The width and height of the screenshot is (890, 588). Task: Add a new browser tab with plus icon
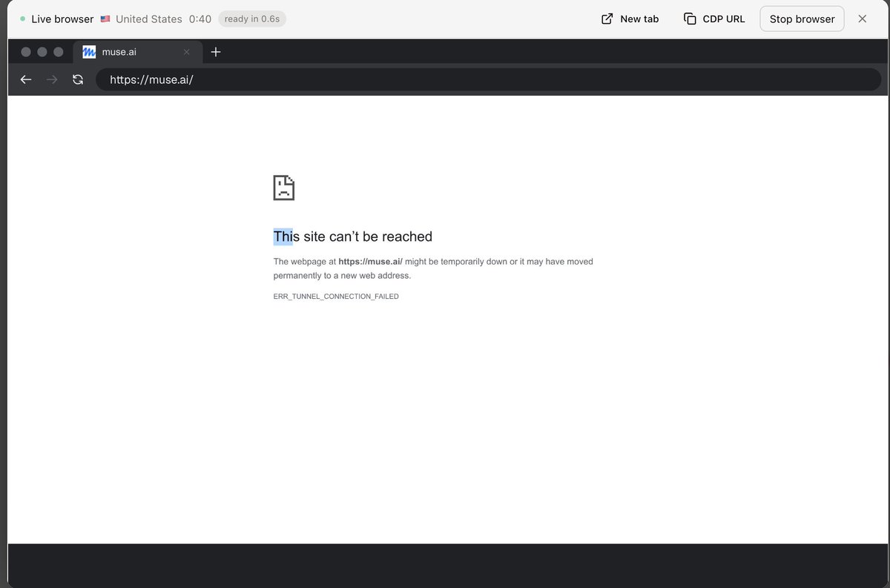tap(216, 52)
